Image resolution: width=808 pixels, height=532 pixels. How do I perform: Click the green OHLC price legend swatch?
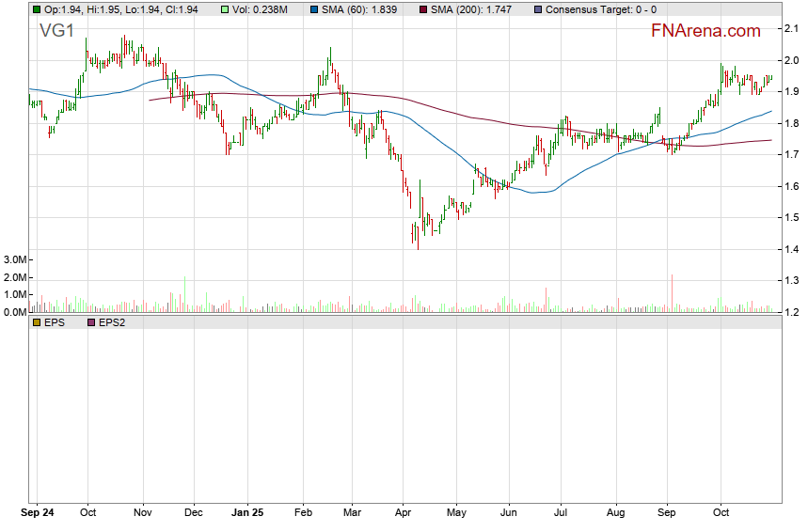coord(37,9)
